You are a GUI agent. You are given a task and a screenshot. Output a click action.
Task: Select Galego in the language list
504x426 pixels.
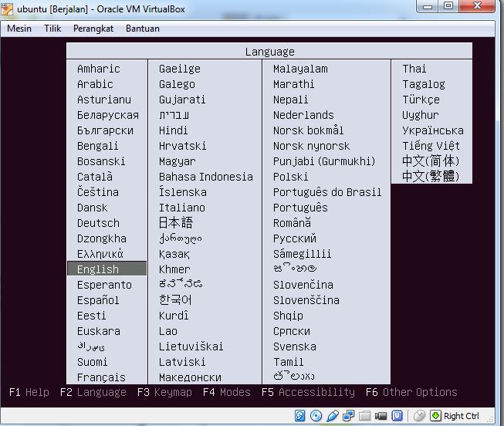(177, 84)
